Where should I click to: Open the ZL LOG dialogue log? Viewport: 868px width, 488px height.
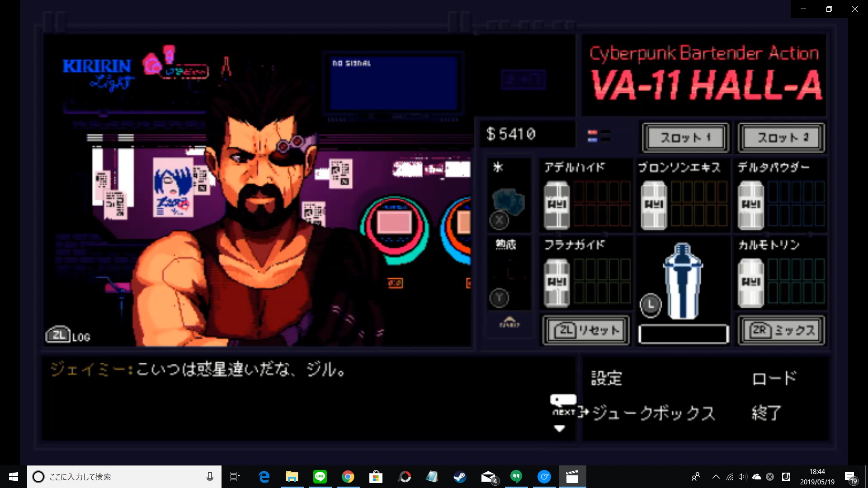coord(68,335)
